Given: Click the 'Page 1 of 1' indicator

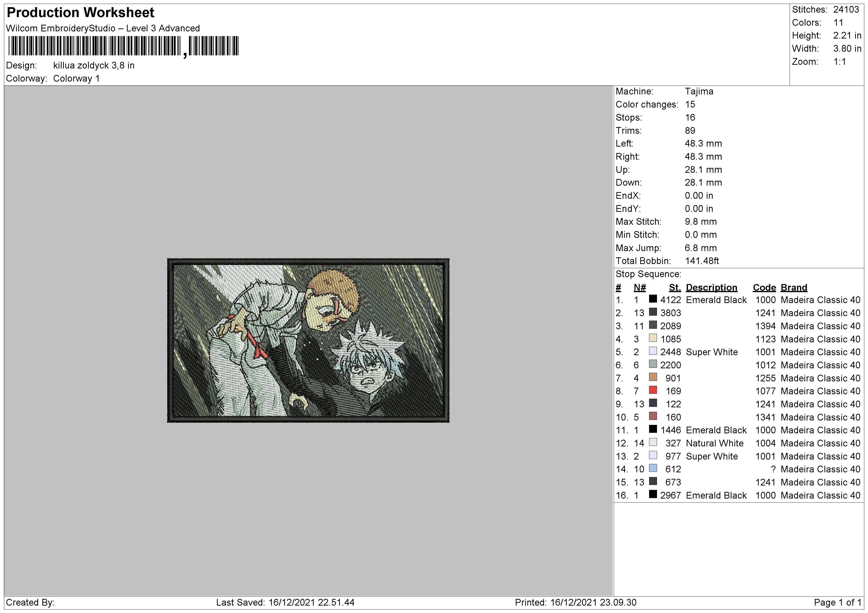Looking at the screenshot, I should click(837, 602).
